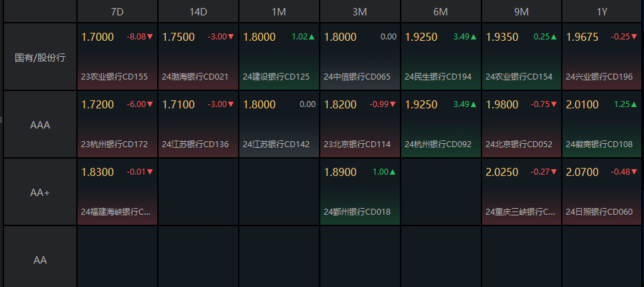644x287 pixels.
Task: Select the 7D tenor column header
Action: pyautogui.click(x=117, y=11)
